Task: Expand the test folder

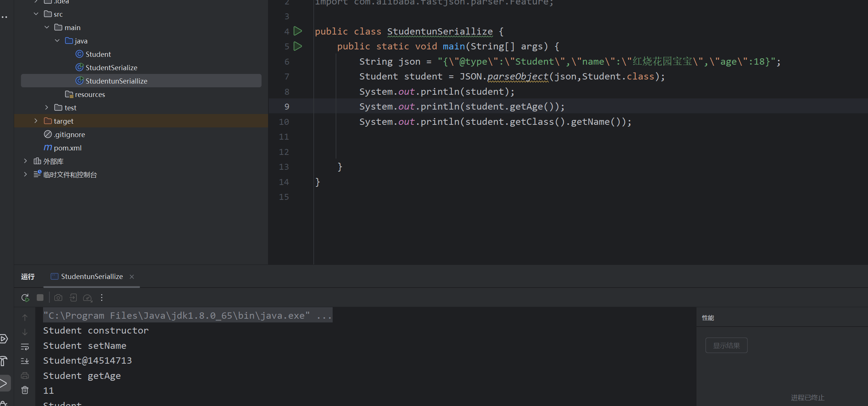Action: (47, 108)
